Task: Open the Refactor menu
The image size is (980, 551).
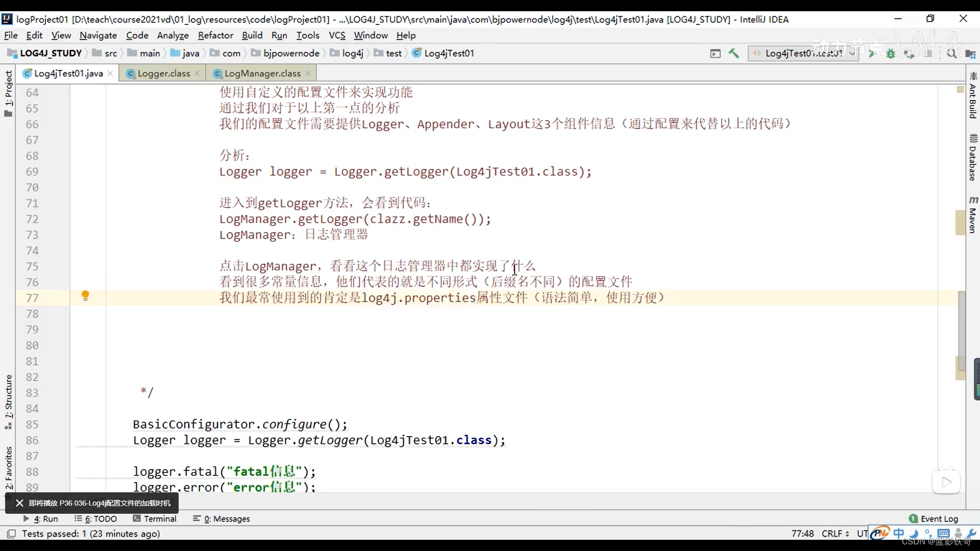Action: click(x=215, y=35)
